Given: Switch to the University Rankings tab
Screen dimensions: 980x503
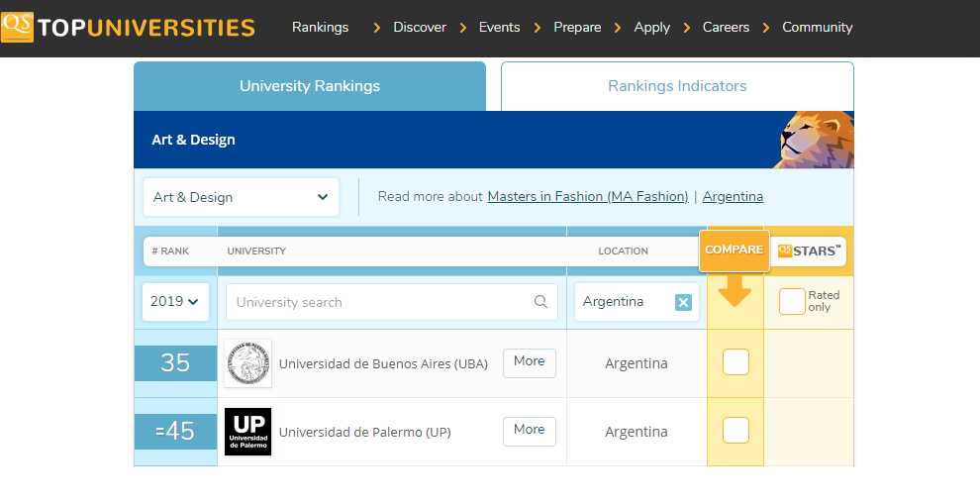Looking at the screenshot, I should 310,86.
